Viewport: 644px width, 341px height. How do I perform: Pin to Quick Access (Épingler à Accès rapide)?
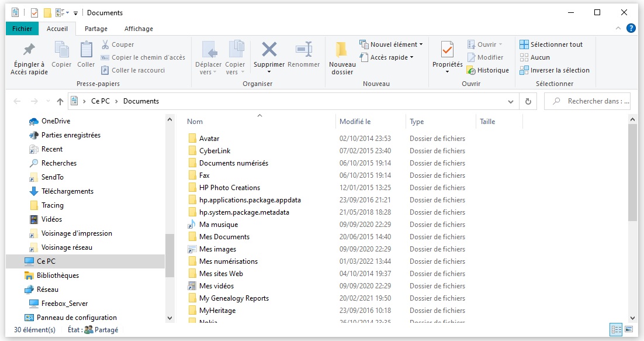point(29,58)
